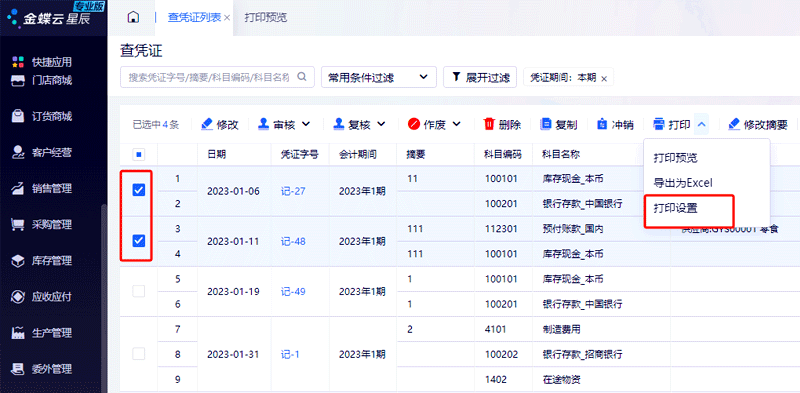The width and height of the screenshot is (800, 393).
Task: Open 库存管理 sidebar icon
Action: coord(18,261)
